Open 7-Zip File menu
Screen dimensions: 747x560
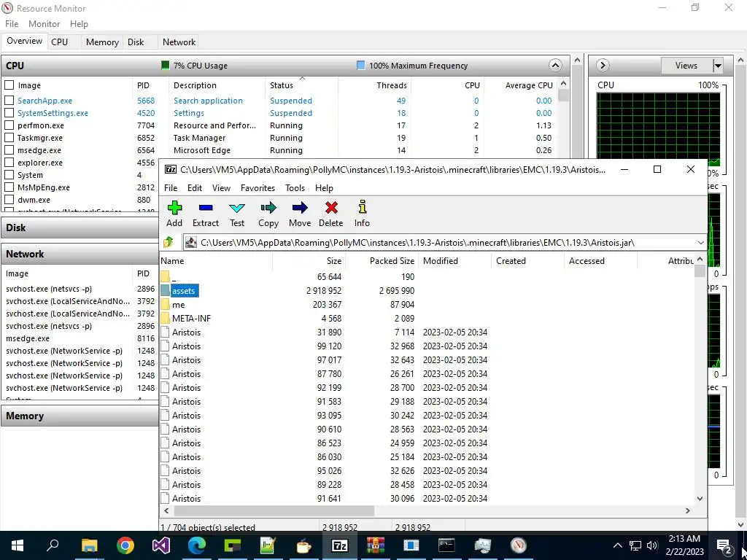(x=171, y=188)
